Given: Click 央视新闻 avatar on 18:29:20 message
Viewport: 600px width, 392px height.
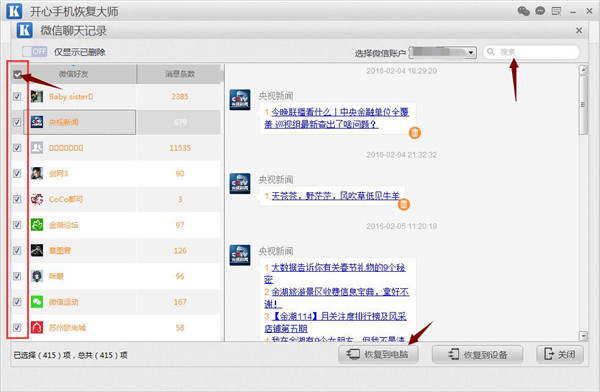Looking at the screenshot, I should (240, 100).
